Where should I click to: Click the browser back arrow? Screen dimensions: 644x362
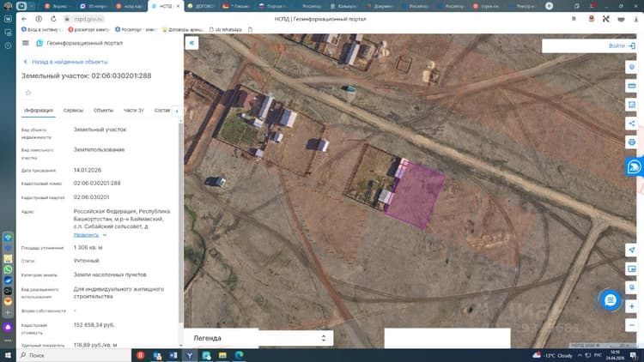coord(24,19)
